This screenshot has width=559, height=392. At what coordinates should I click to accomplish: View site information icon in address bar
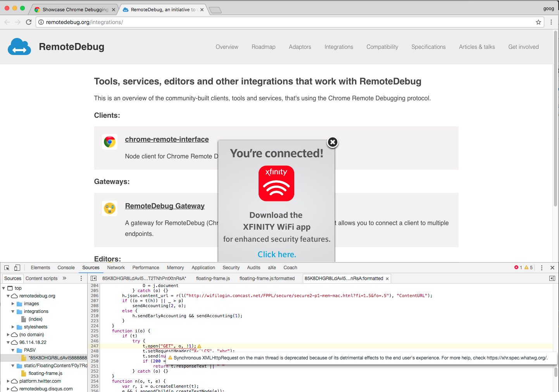[41, 22]
